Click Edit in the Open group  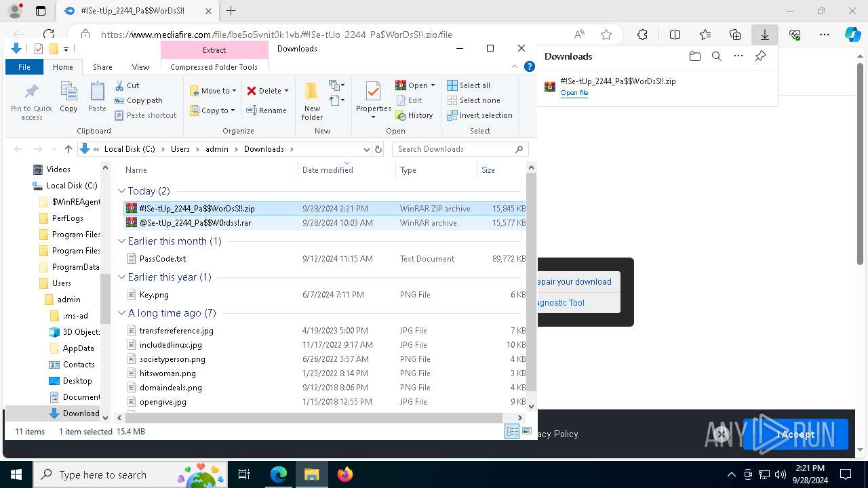tap(409, 100)
